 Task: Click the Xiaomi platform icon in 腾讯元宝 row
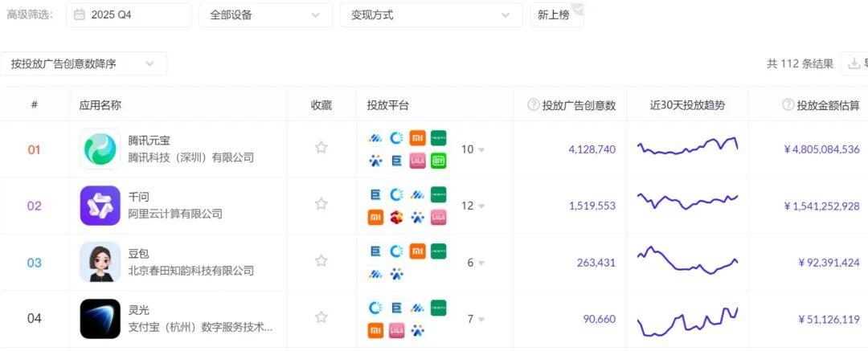click(417, 138)
